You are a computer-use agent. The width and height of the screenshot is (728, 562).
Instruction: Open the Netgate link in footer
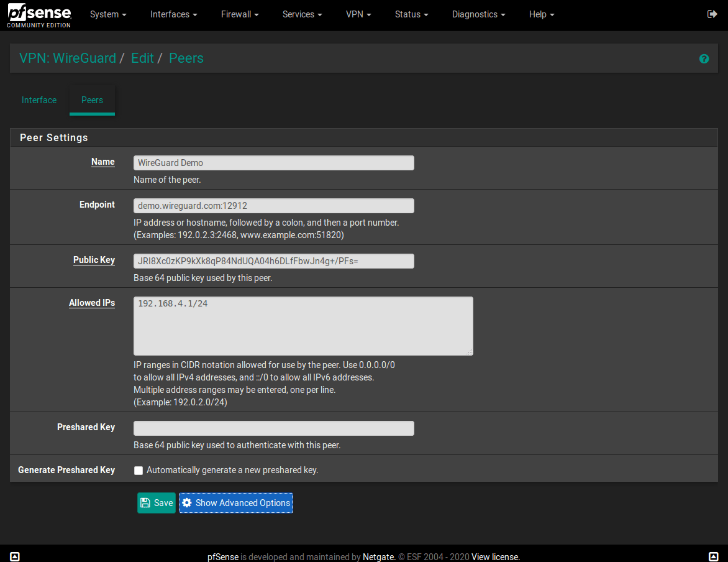point(379,557)
